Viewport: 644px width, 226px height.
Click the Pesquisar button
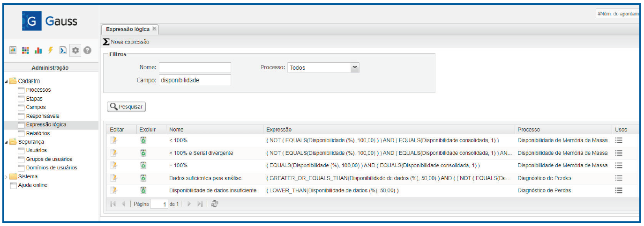[x=127, y=107]
